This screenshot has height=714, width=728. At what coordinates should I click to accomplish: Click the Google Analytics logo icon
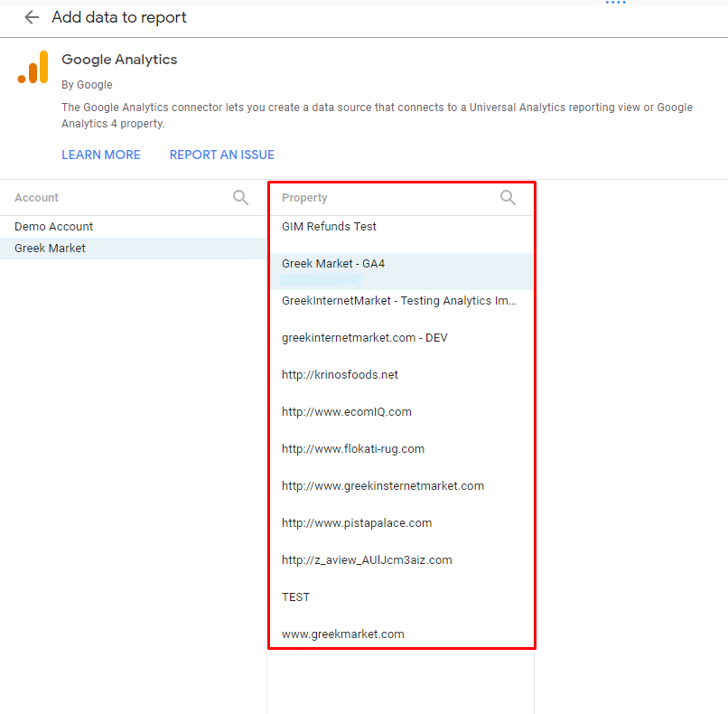tap(33, 68)
